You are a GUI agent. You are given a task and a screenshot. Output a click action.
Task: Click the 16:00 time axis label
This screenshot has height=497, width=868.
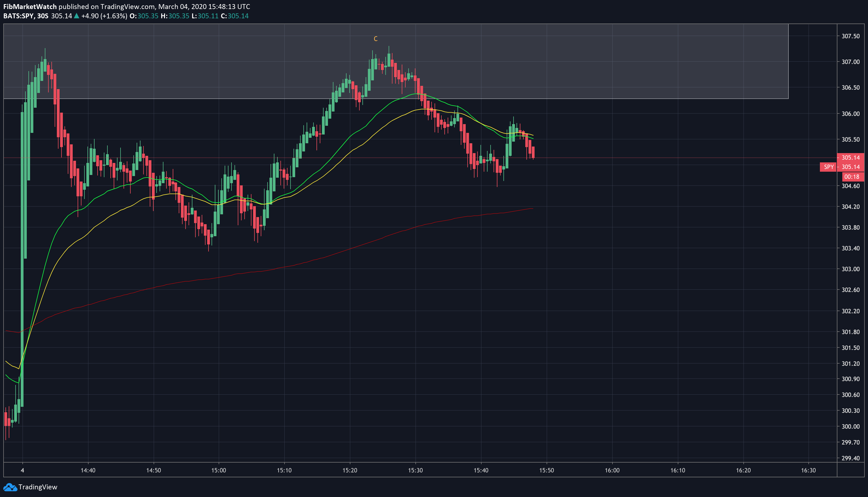(x=612, y=470)
